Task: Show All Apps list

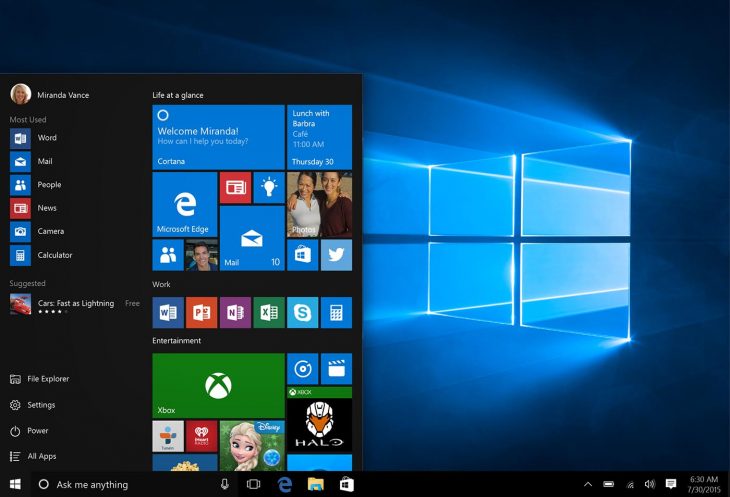Action: click(x=33, y=457)
